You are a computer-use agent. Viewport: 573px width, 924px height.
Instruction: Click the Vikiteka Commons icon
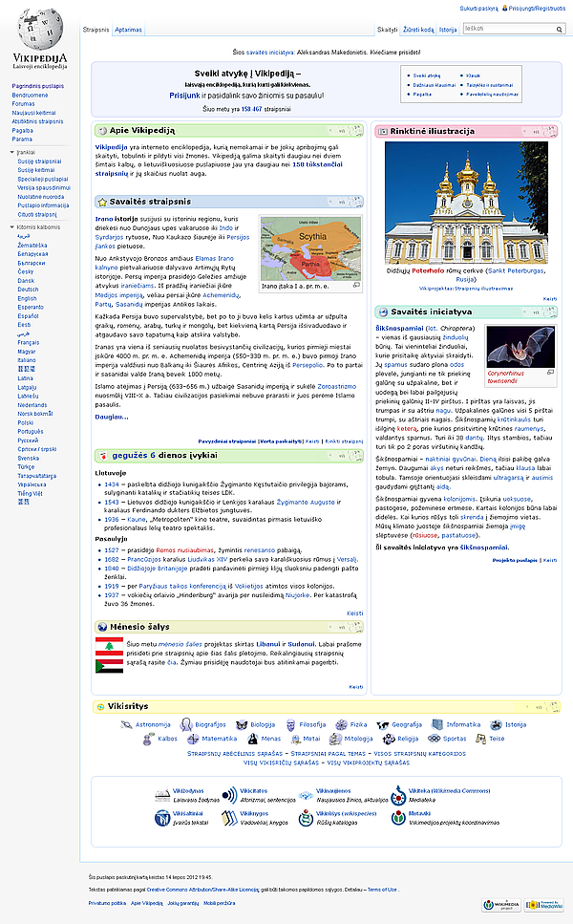(x=398, y=796)
